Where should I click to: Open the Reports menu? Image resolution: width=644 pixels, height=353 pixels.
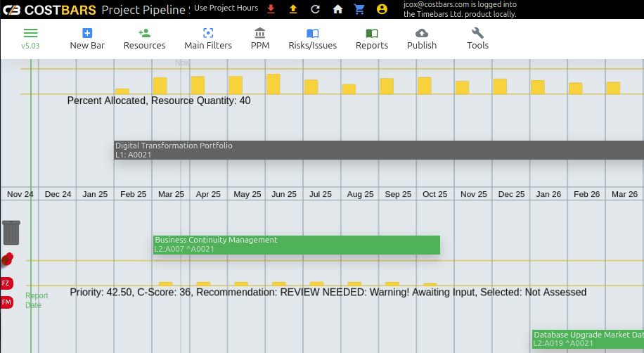coord(372,39)
